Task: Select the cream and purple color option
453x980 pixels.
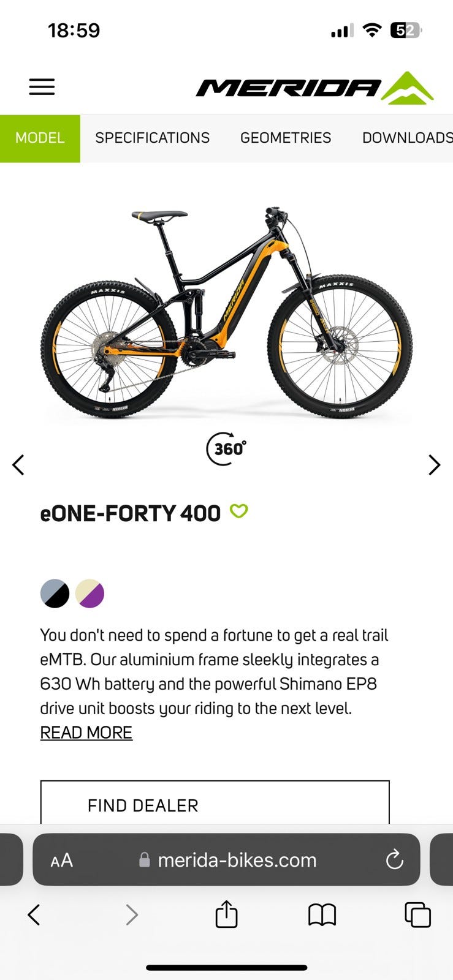Action: [x=89, y=594]
